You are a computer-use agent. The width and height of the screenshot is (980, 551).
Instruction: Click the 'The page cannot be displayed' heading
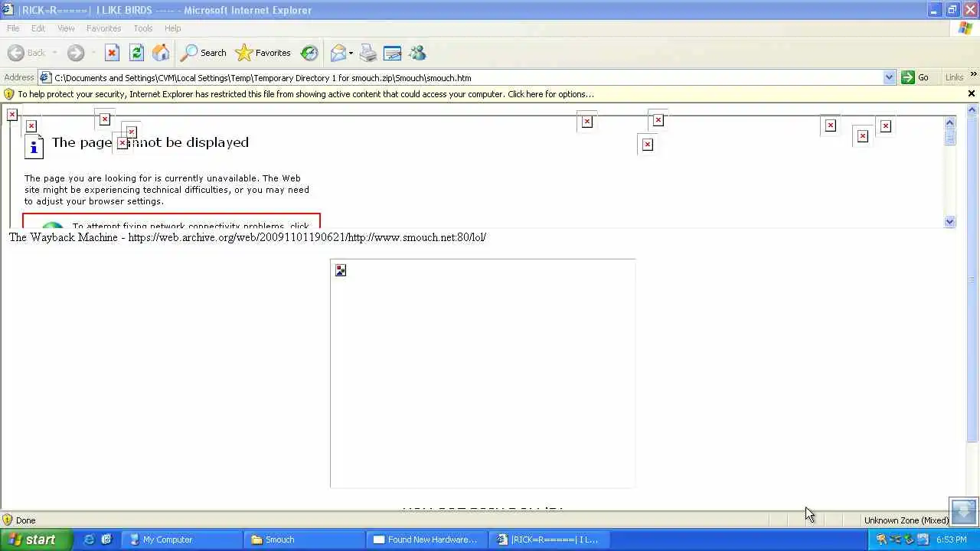[150, 142]
